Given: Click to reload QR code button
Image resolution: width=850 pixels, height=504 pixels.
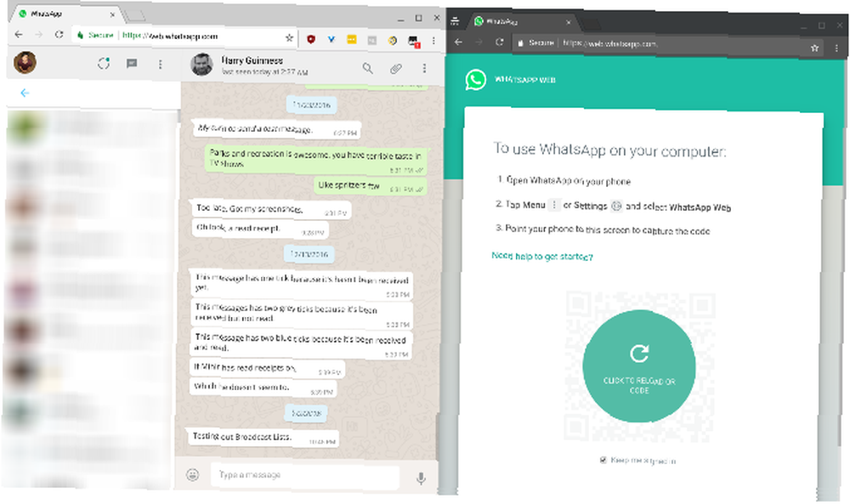Looking at the screenshot, I should tap(639, 366).
